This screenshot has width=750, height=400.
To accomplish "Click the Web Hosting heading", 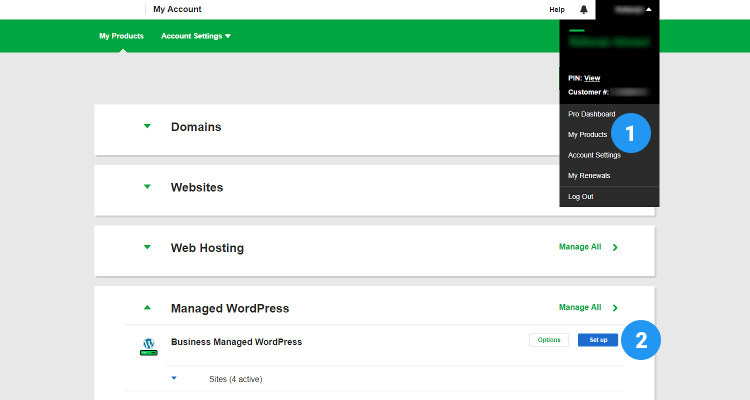I will [207, 248].
